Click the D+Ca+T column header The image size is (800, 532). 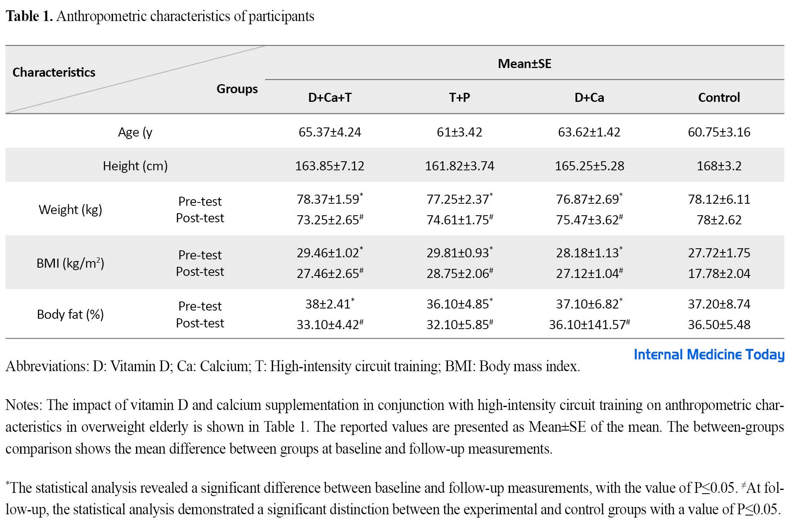pos(330,97)
